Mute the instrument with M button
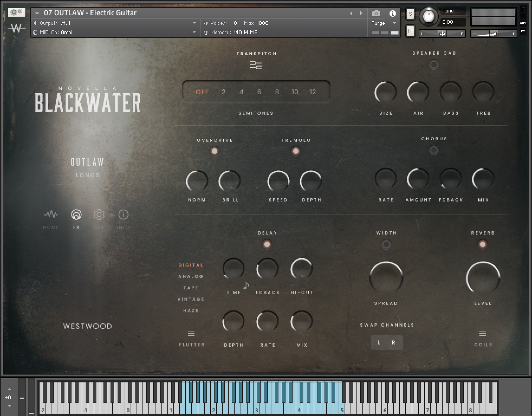532x416 pixels. coord(410,31)
